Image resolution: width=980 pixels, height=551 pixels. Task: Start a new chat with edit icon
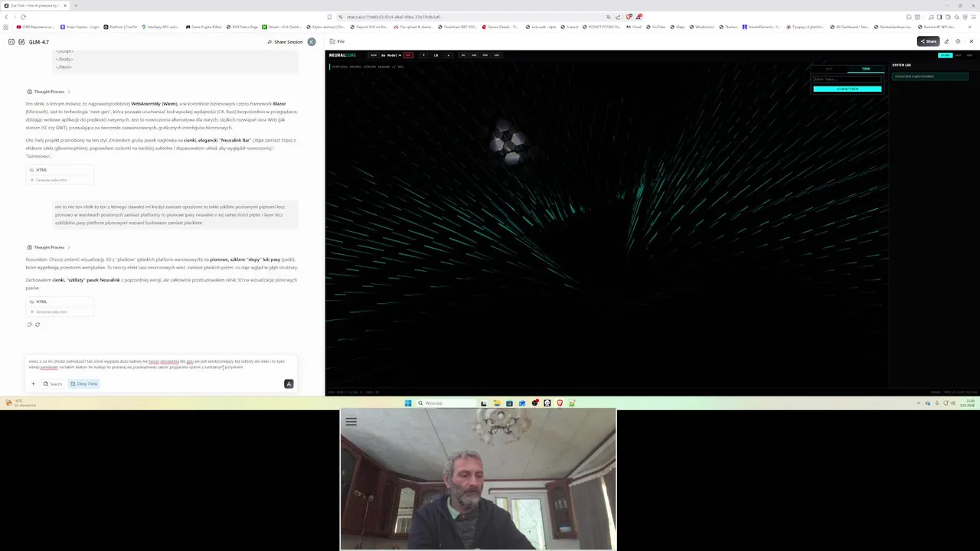21,42
